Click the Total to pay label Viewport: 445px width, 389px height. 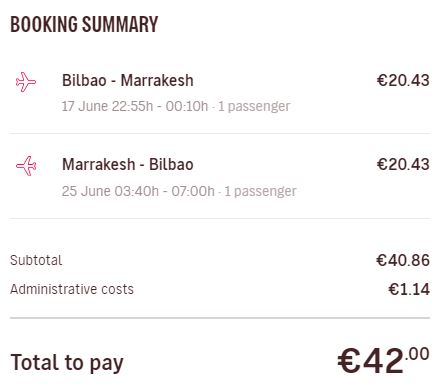[67, 363]
